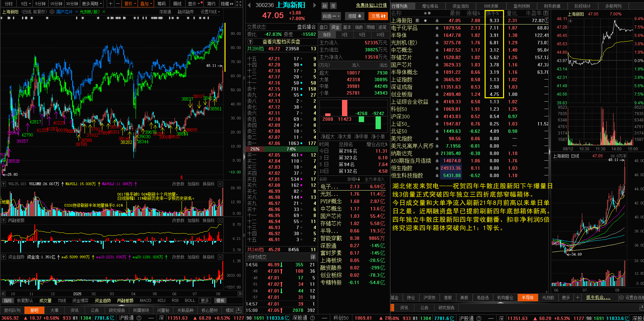Go to next stock with right arrow
644x321 pixels.
coord(314,5)
